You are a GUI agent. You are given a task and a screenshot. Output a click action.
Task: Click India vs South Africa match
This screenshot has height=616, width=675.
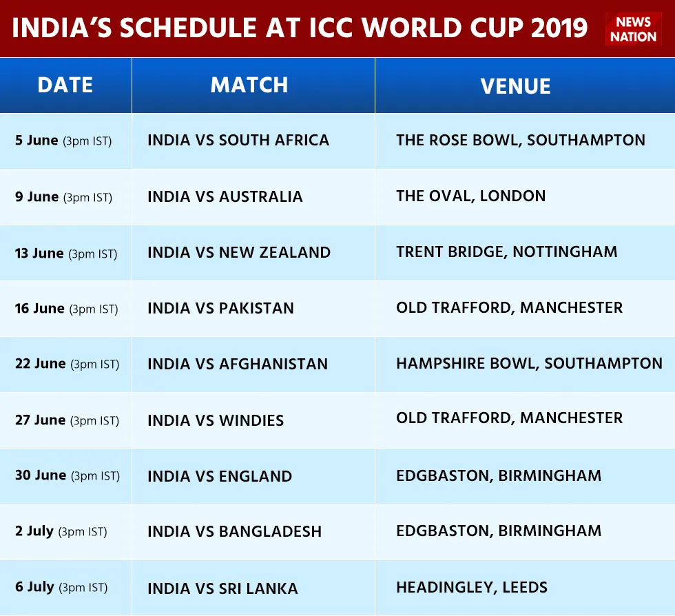(238, 140)
